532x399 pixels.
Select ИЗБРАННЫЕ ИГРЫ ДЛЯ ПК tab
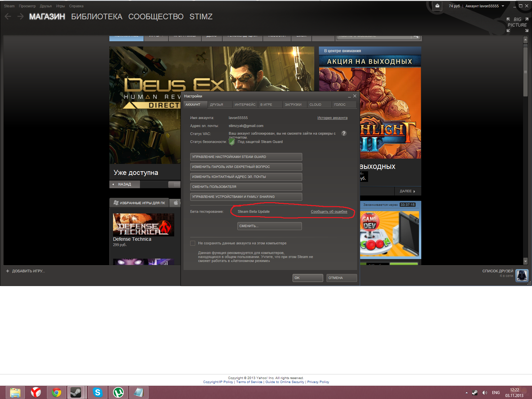tap(139, 203)
